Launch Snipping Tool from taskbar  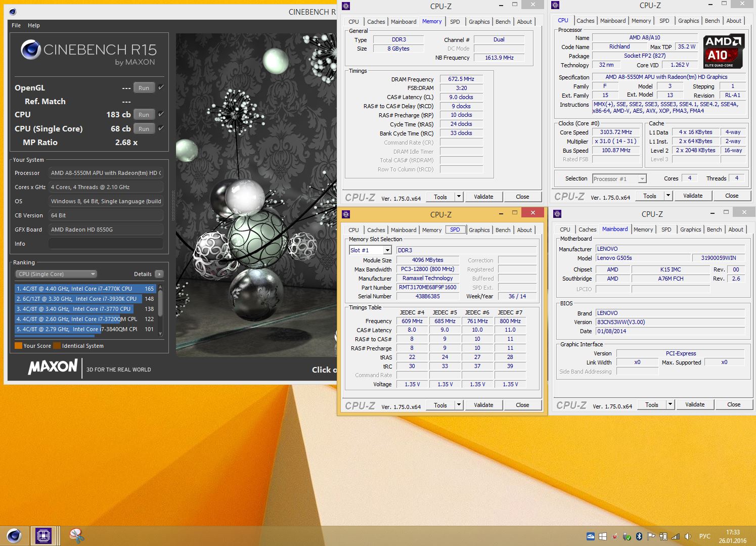coord(76,535)
